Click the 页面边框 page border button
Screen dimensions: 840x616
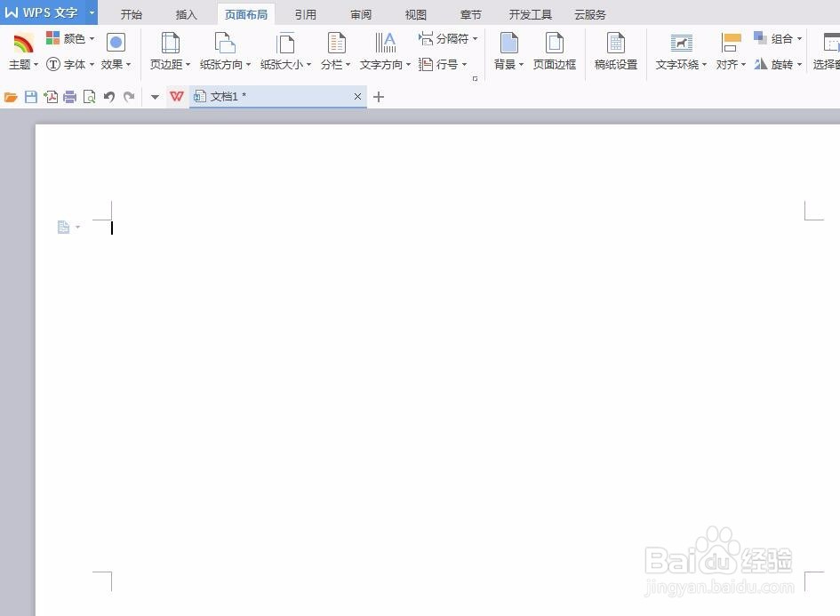click(x=555, y=52)
